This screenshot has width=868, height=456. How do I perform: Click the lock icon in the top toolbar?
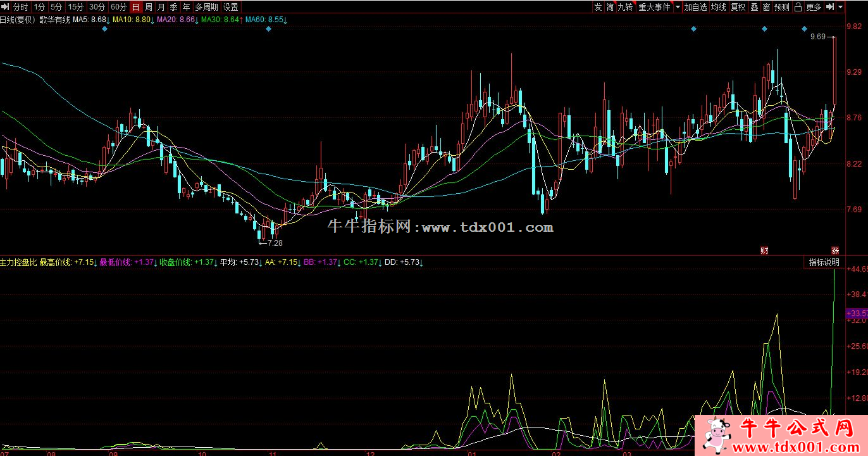pos(798,7)
